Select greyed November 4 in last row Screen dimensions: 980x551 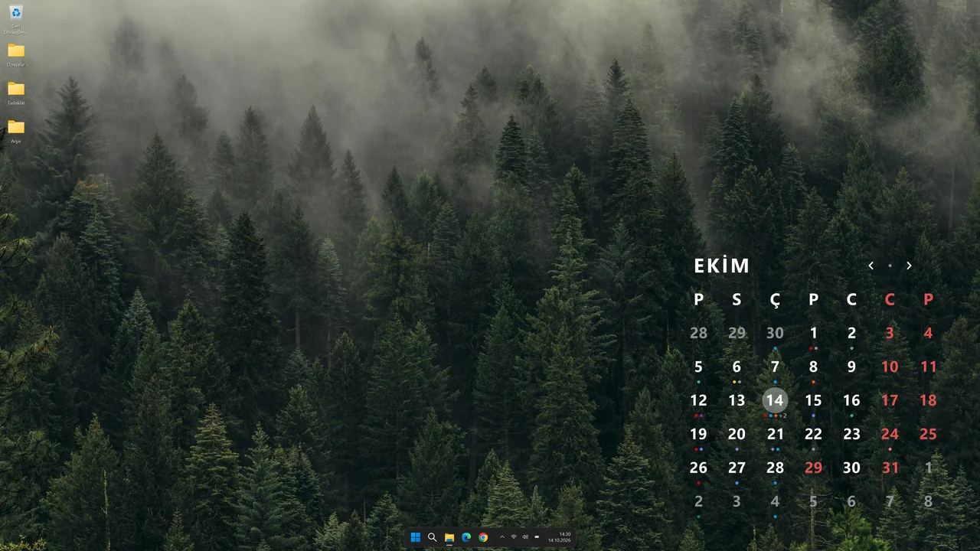coord(775,502)
